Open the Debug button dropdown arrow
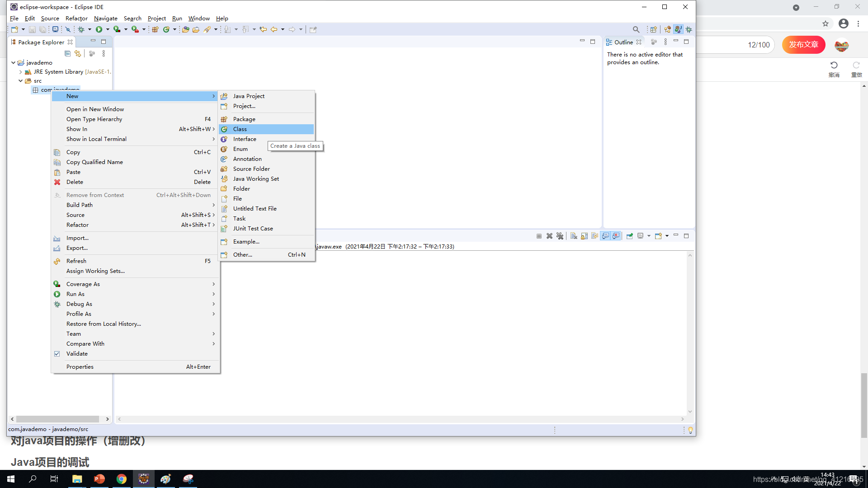 [90, 29]
